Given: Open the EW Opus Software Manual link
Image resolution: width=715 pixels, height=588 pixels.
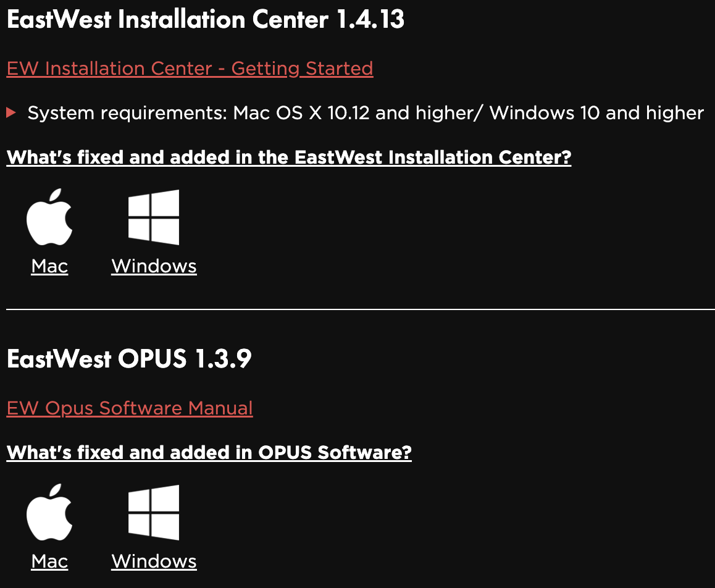Looking at the screenshot, I should point(129,408).
